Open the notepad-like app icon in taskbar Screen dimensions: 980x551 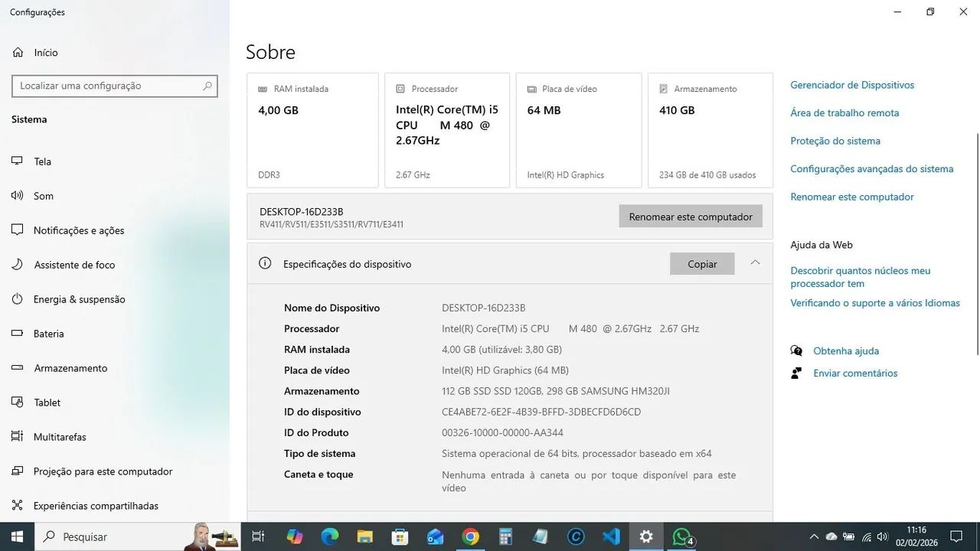(x=541, y=536)
